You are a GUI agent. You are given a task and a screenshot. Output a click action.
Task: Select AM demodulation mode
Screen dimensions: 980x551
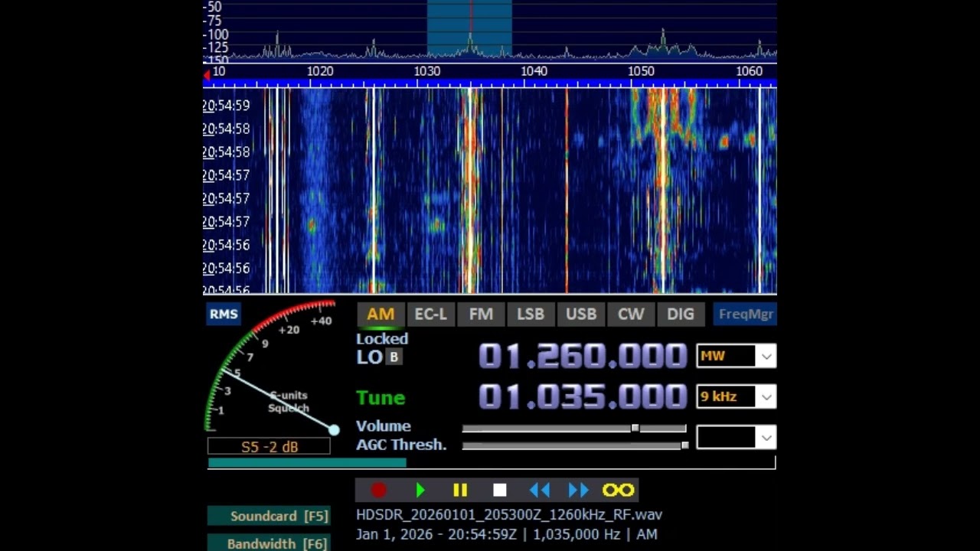(381, 315)
